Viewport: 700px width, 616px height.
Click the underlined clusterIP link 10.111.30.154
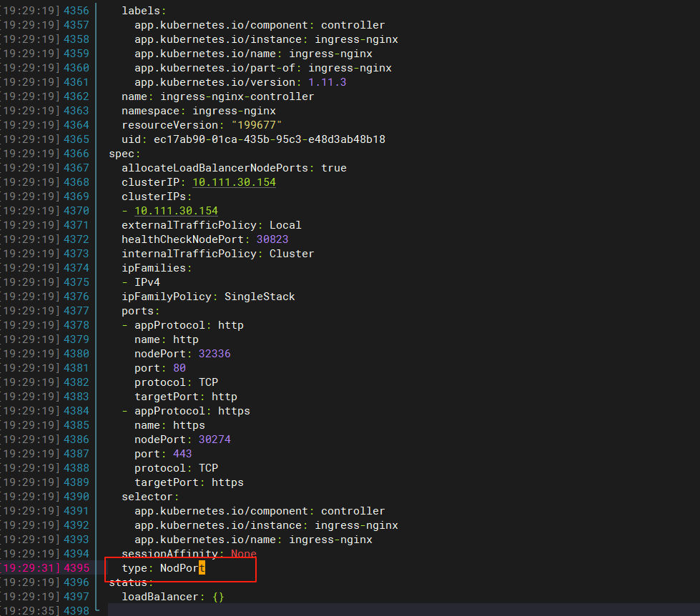tap(234, 182)
